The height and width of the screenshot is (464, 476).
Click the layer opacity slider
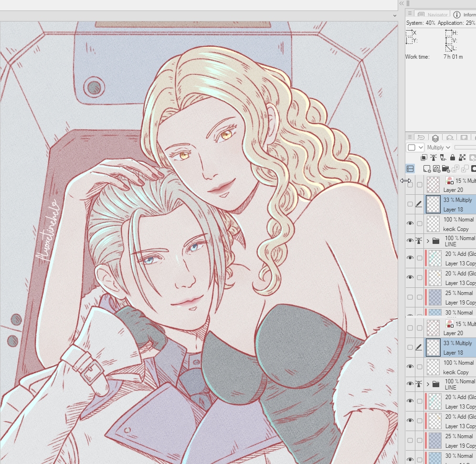[465, 148]
